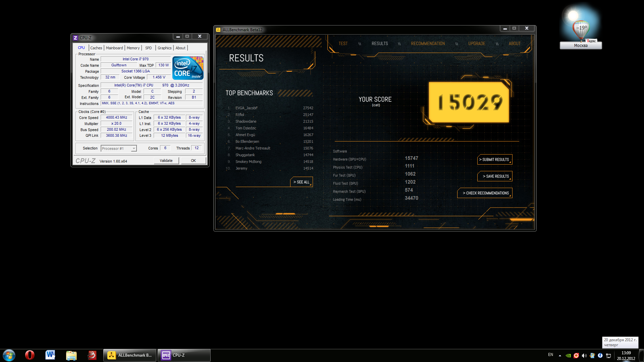Open the About tab in CPU-Z
Image resolution: width=644 pixels, height=362 pixels.
click(180, 48)
